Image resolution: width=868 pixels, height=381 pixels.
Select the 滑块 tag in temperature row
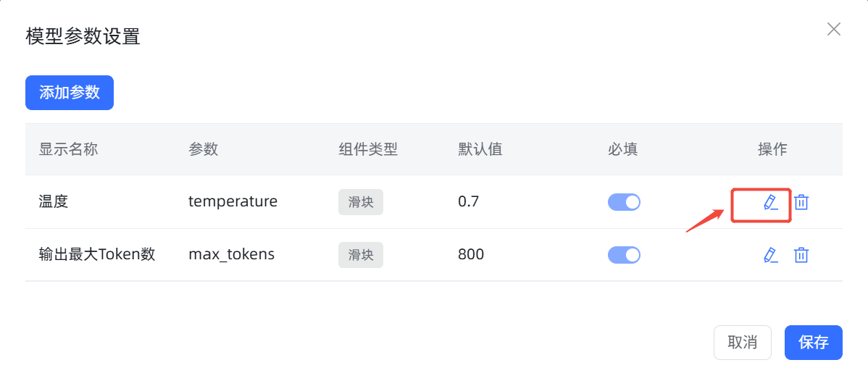(x=361, y=202)
